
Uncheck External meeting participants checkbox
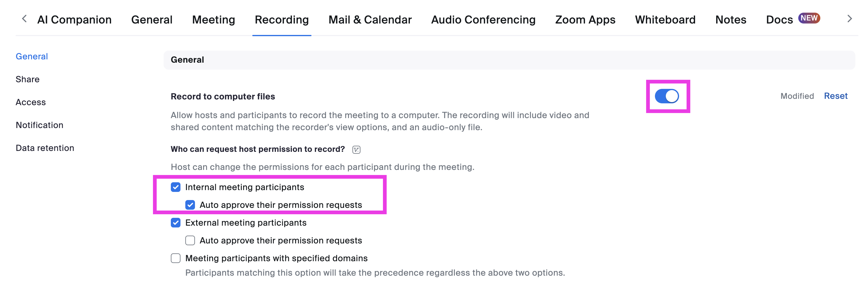click(x=176, y=223)
